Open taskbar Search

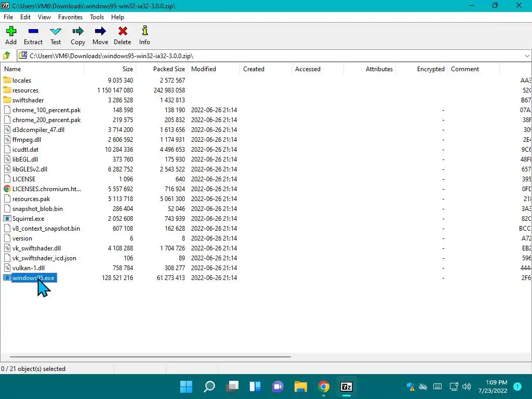(209, 387)
